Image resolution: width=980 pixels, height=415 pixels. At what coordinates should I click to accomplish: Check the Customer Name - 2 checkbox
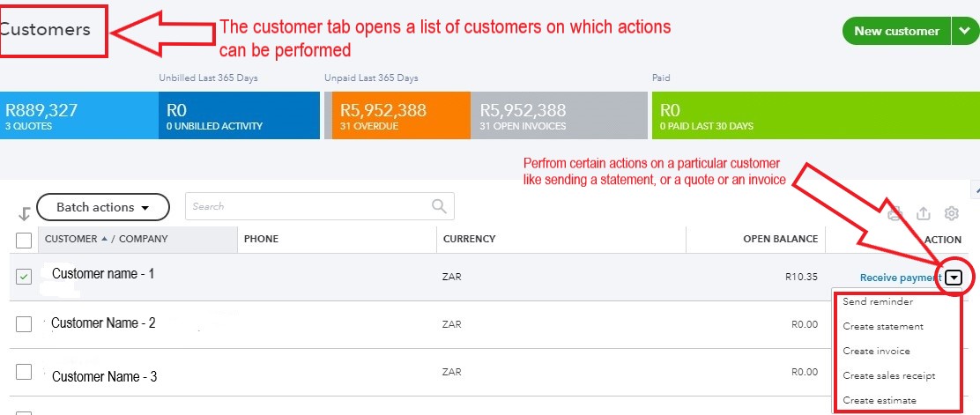coord(24,324)
